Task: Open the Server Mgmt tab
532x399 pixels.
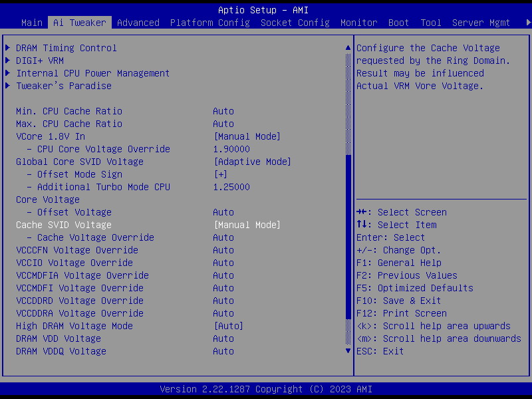Action: tap(481, 23)
